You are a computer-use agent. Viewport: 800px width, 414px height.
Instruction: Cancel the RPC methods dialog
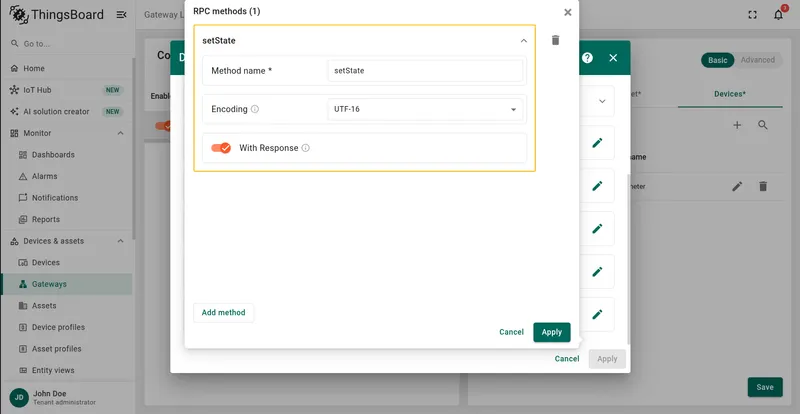(x=511, y=332)
